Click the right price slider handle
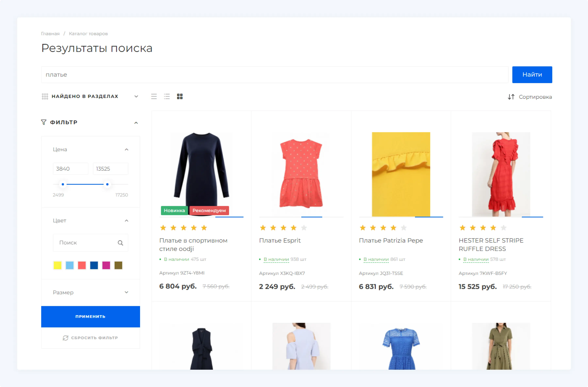 [x=107, y=184]
